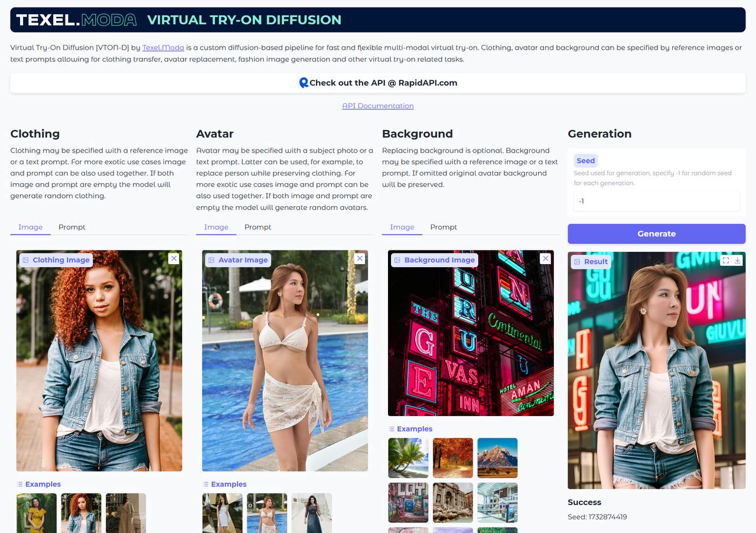Select the Image tab under Background
Image resolution: width=756 pixels, height=533 pixels.
pyautogui.click(x=402, y=227)
